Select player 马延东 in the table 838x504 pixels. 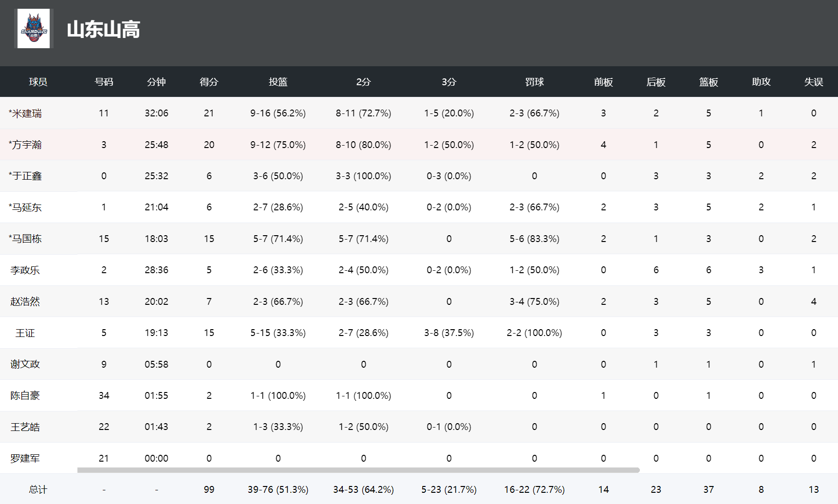(27, 207)
